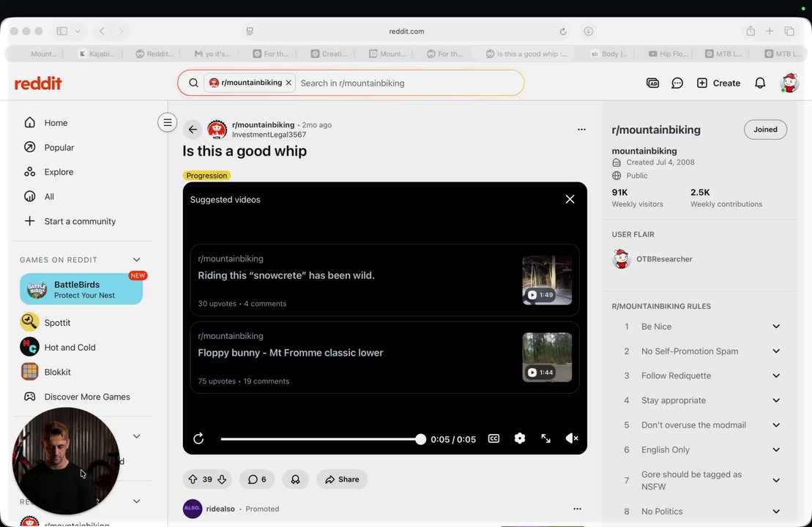
Task: Downvote the post
Action: point(222,479)
